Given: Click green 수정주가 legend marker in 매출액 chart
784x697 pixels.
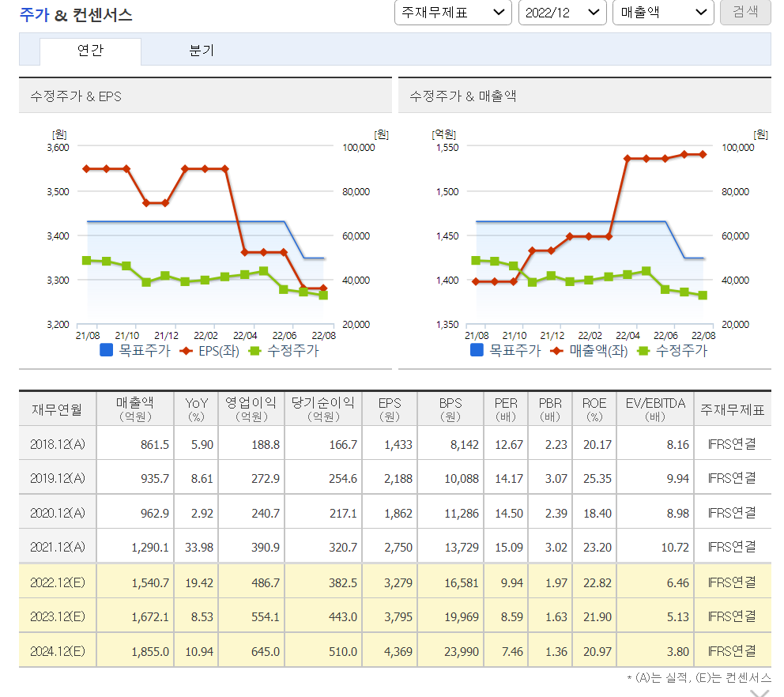Looking at the screenshot, I should tap(643, 351).
